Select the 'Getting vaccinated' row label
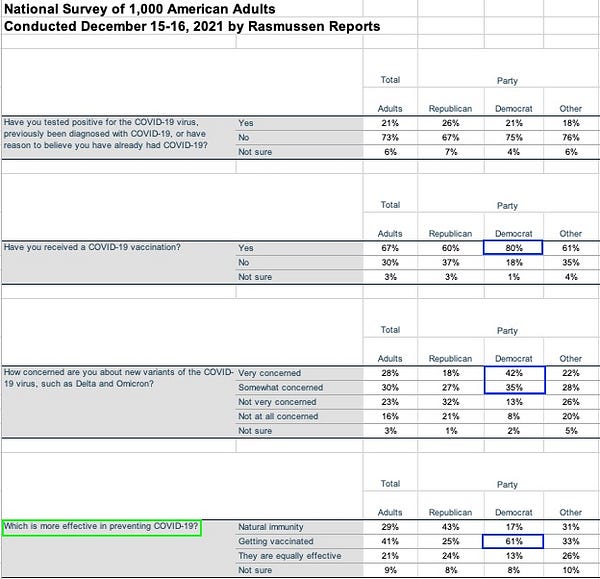This screenshot has width=600, height=579. [x=276, y=541]
